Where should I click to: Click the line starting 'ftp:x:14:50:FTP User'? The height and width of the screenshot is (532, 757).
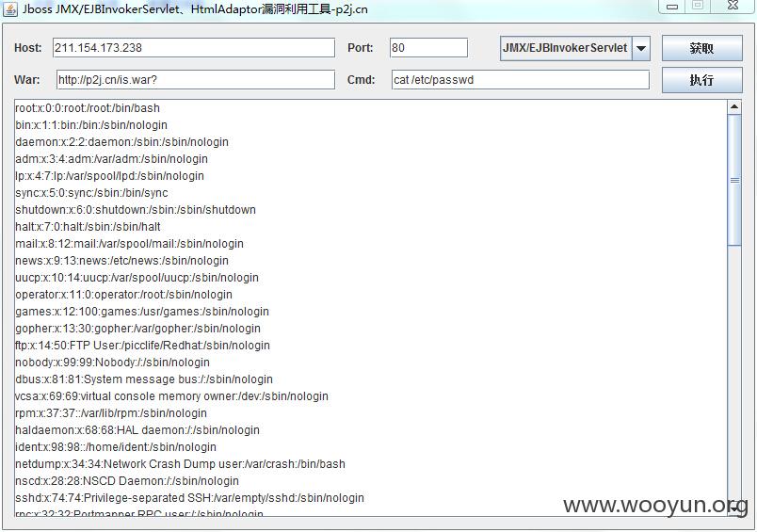point(142,346)
